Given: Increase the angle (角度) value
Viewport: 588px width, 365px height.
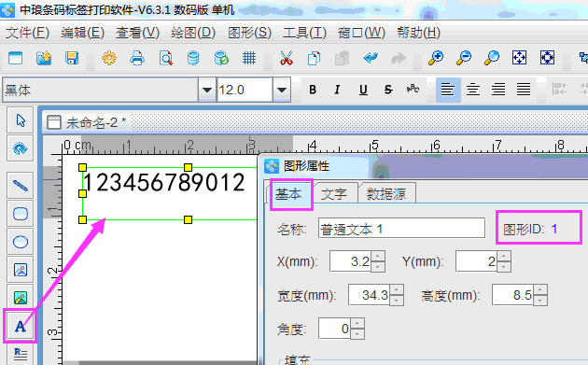Looking at the screenshot, I should (x=357, y=324).
